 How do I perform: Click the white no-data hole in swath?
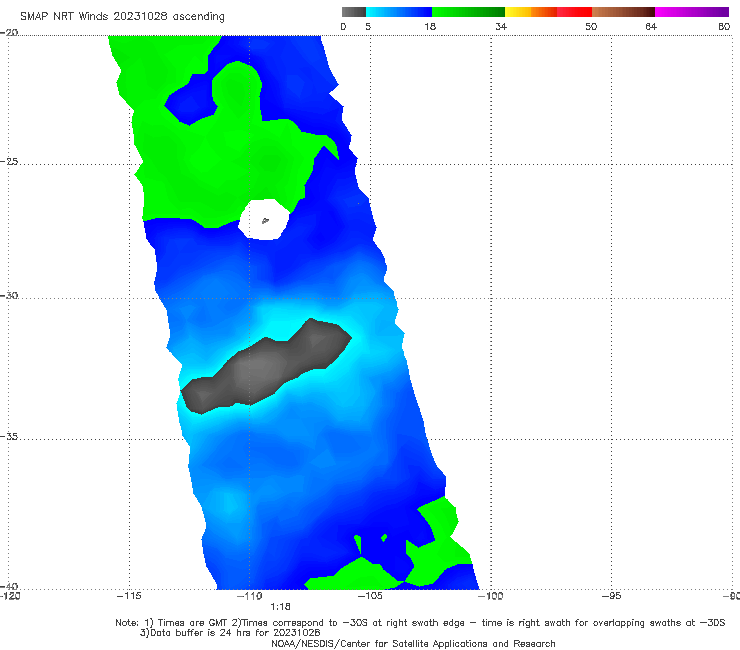pyautogui.click(x=263, y=219)
